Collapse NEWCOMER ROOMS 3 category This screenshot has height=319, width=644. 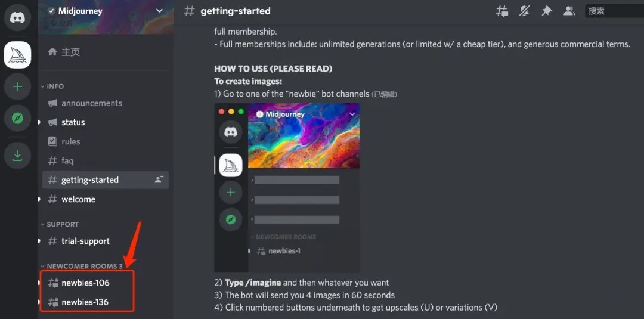(82, 266)
